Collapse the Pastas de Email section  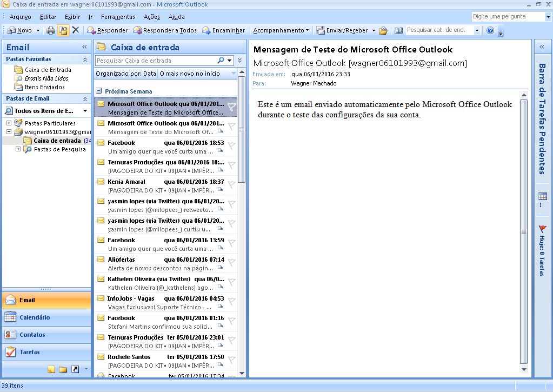pyautogui.click(x=85, y=99)
